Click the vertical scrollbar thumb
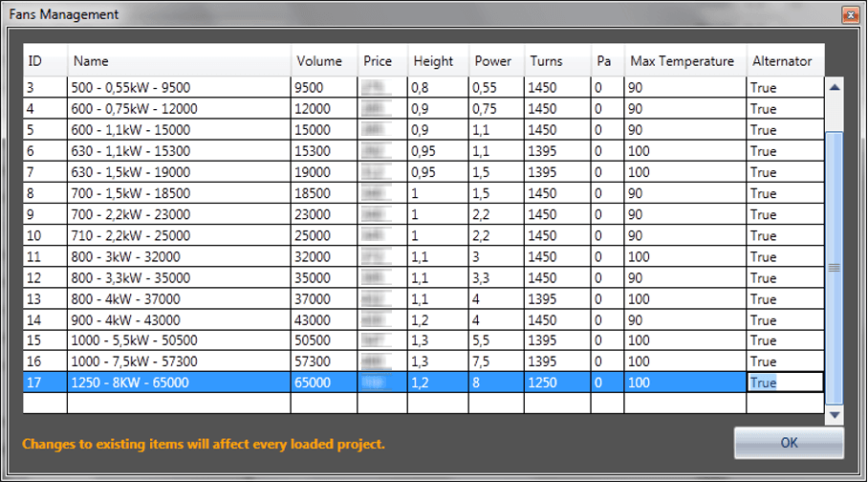This screenshot has height=482, width=868. coord(835,268)
